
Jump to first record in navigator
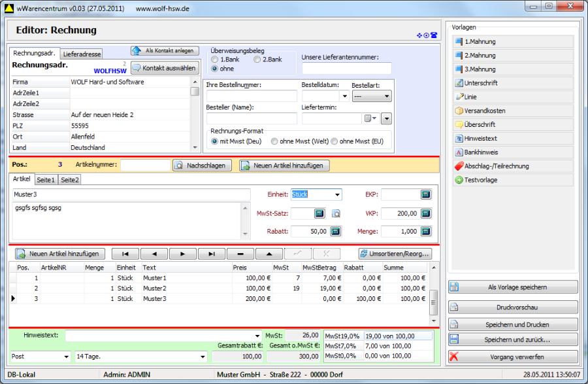coord(125,254)
